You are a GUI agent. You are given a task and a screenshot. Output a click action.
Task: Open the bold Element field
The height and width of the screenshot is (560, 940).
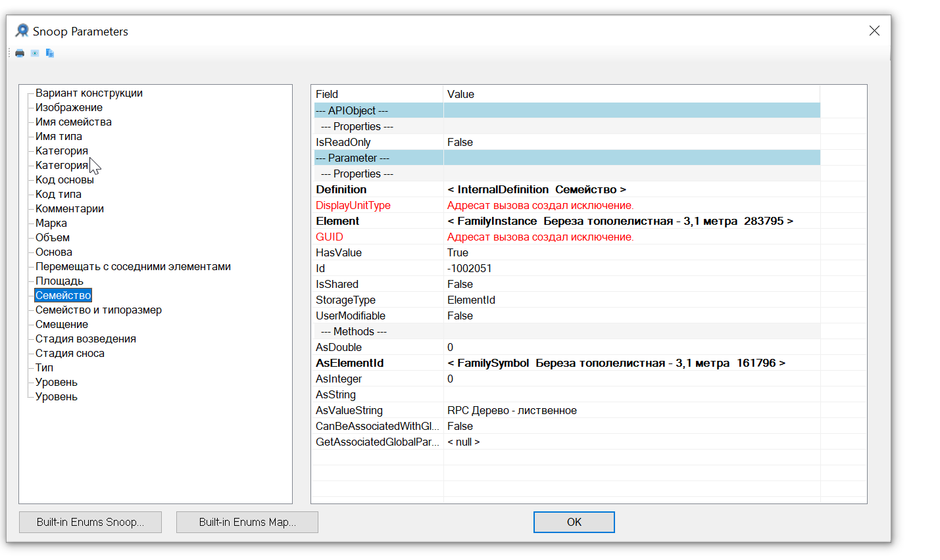(337, 221)
